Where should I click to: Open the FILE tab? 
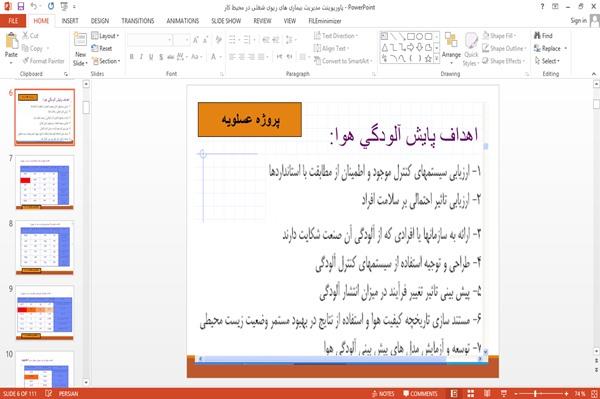point(13,21)
